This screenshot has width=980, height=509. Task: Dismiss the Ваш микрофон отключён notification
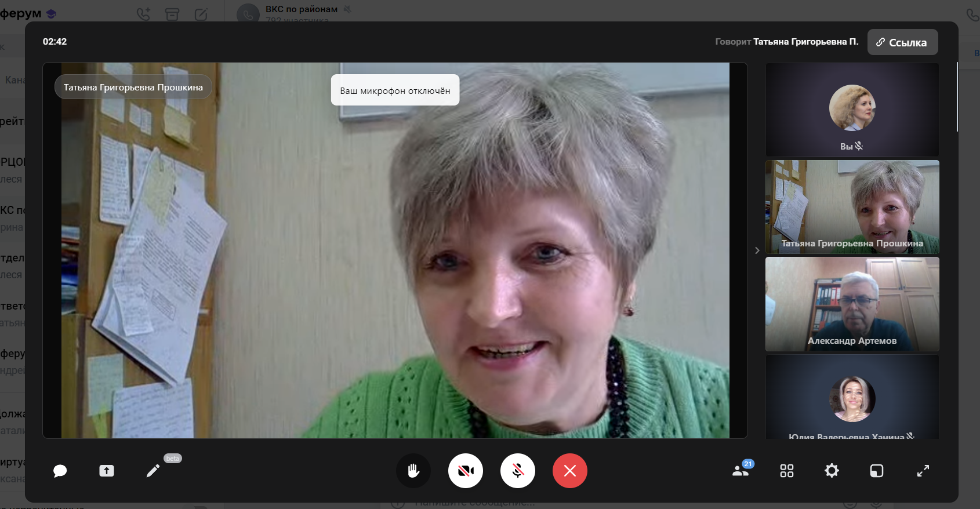point(395,90)
